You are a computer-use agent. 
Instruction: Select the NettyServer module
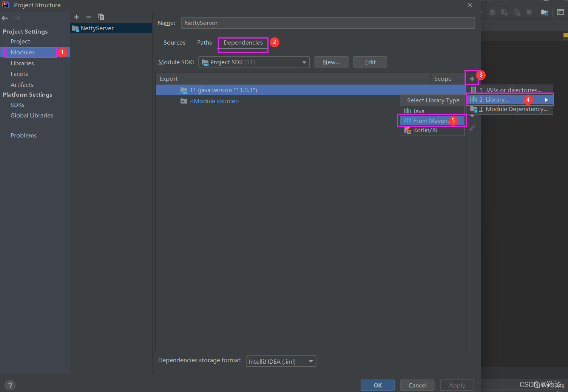click(x=111, y=28)
